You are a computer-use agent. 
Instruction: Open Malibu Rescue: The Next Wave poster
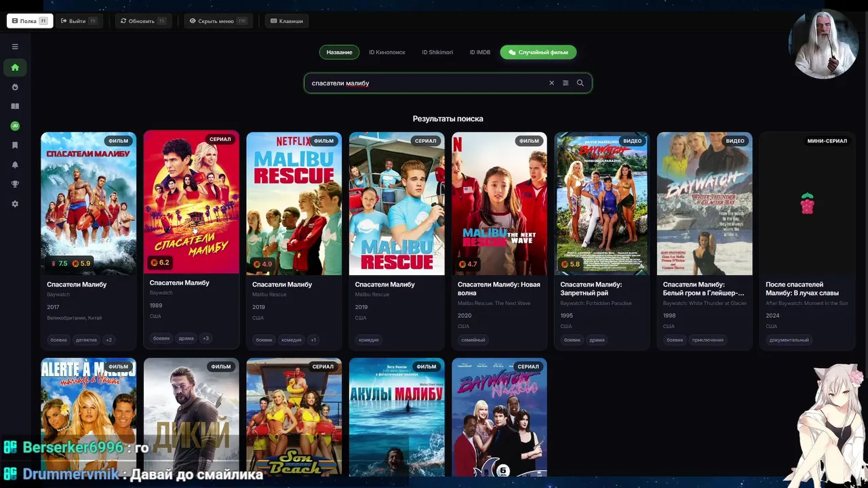pos(499,203)
